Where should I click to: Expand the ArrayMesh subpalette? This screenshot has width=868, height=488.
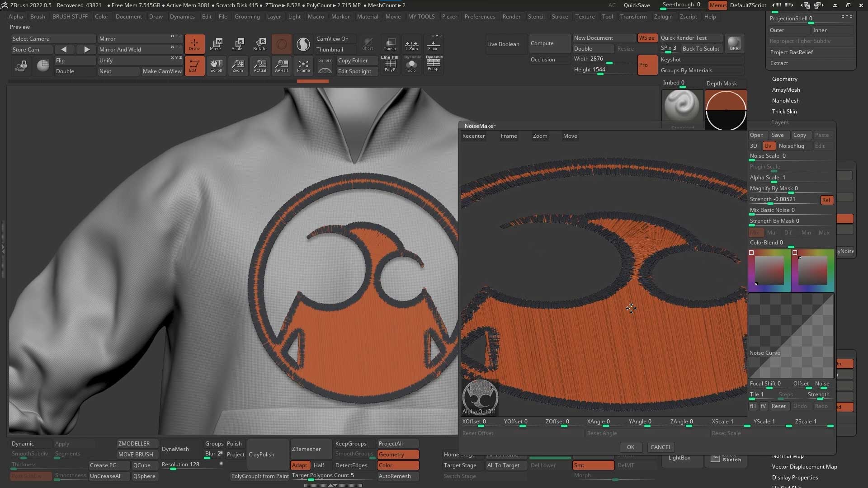coord(786,90)
